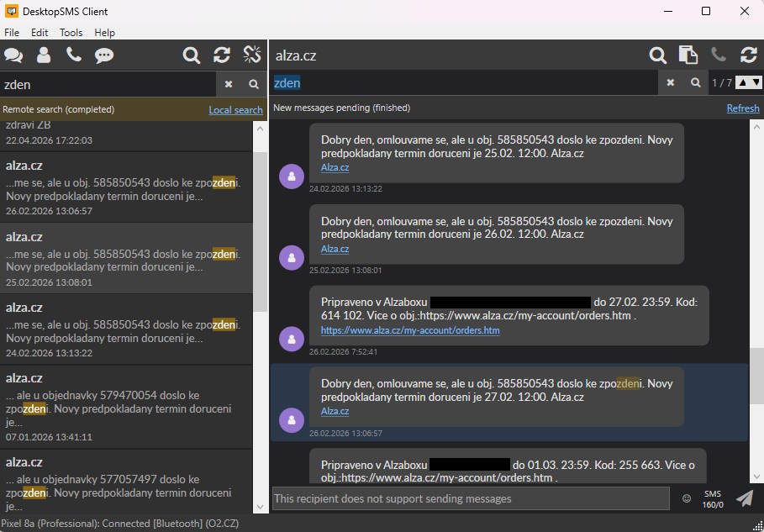Select result dated 22.04.2026 17:22:03
This screenshot has width=764, height=532.
[126, 136]
